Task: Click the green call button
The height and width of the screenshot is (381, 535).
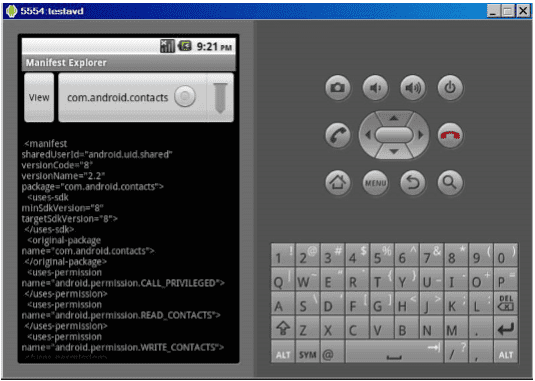Action: click(337, 135)
